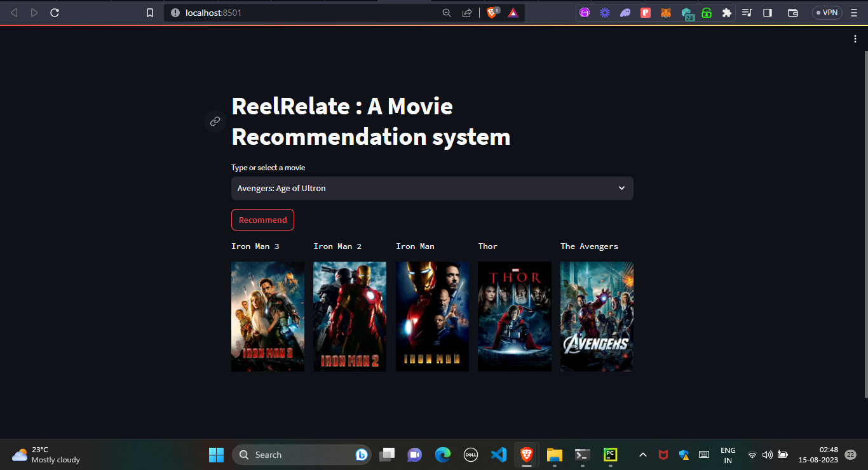The height and width of the screenshot is (470, 868).
Task: Open the Brave Wallet icon
Action: 793,12
